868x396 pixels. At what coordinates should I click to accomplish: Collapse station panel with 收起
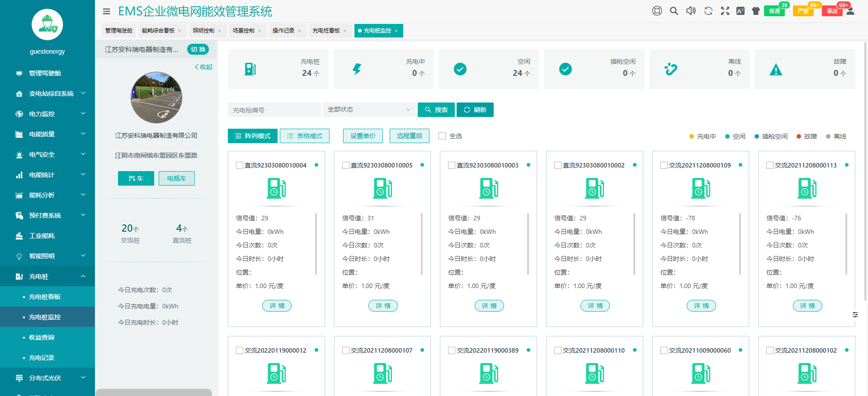click(x=203, y=67)
